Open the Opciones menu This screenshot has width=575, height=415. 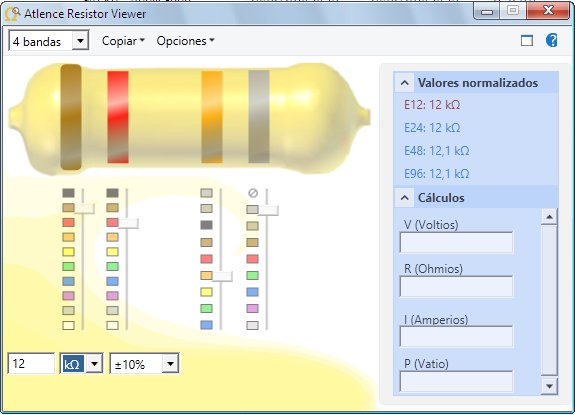(x=185, y=41)
